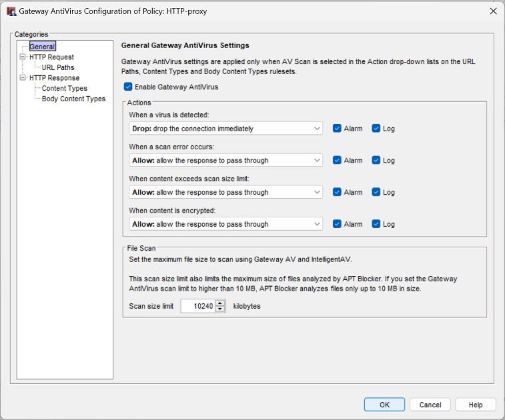Toggle Alarm for virus detected

337,129
